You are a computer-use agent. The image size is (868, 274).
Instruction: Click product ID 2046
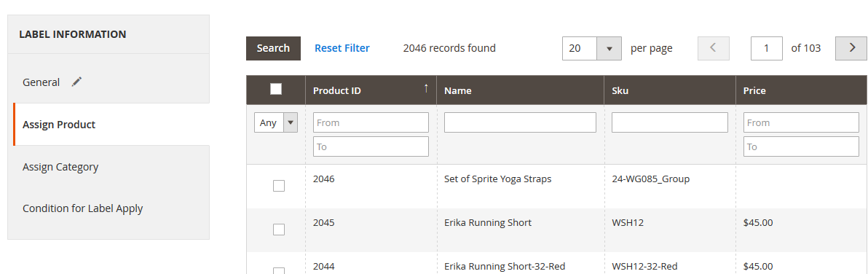tap(324, 179)
